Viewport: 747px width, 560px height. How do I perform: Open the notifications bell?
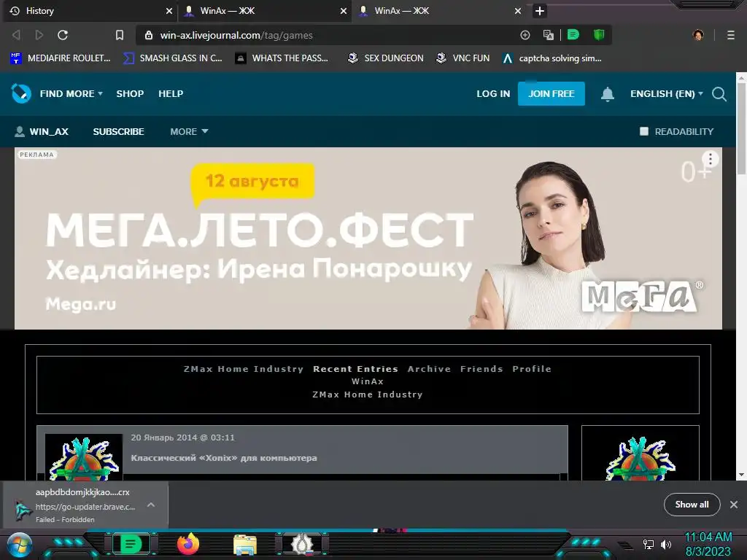pos(608,94)
